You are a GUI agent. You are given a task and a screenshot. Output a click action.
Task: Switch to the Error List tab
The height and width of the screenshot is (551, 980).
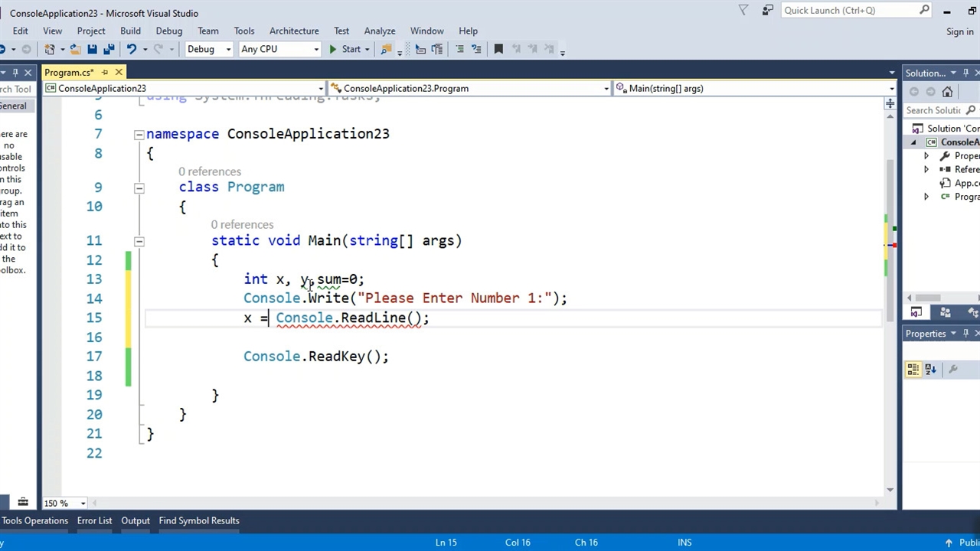(x=94, y=520)
